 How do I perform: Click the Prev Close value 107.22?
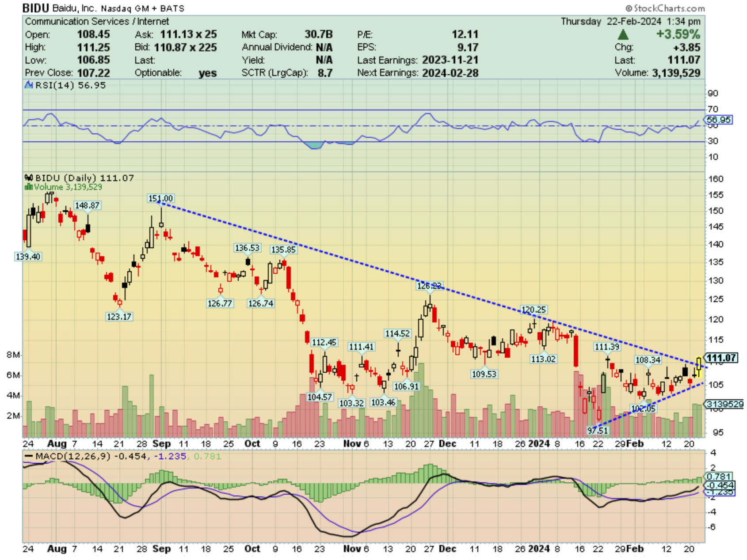pyautogui.click(x=93, y=73)
